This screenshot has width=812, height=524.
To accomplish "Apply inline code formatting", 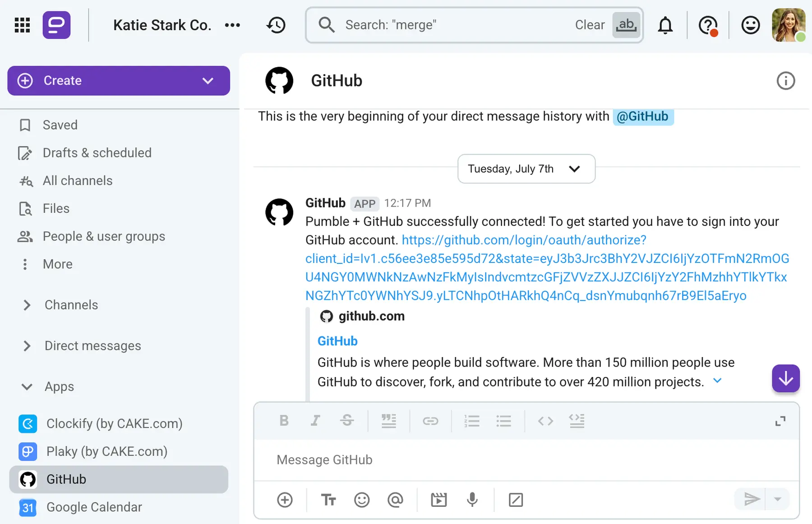I will [x=545, y=421].
